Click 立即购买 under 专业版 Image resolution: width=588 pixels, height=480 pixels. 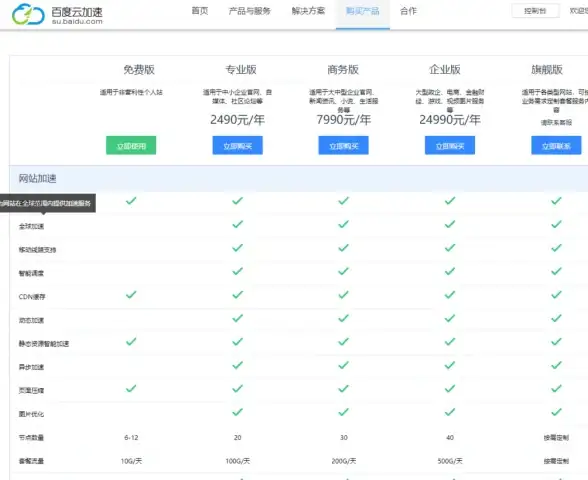(237, 146)
